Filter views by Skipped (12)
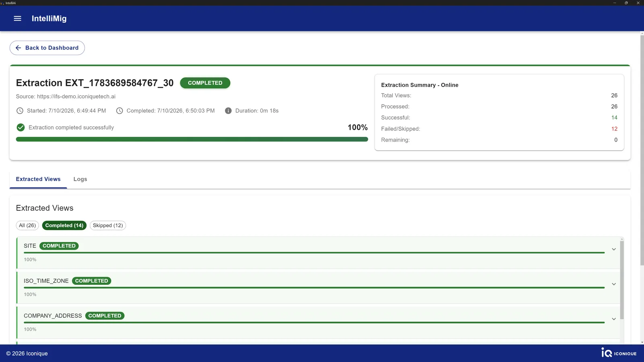Image resolution: width=644 pixels, height=362 pixels. tap(108, 226)
